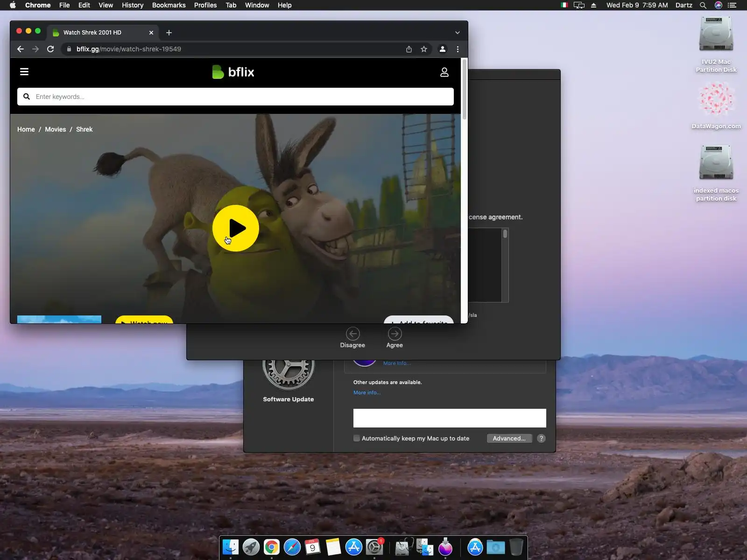The image size is (747, 560).
Task: Open the screen mirroring display menu
Action: 579,5
